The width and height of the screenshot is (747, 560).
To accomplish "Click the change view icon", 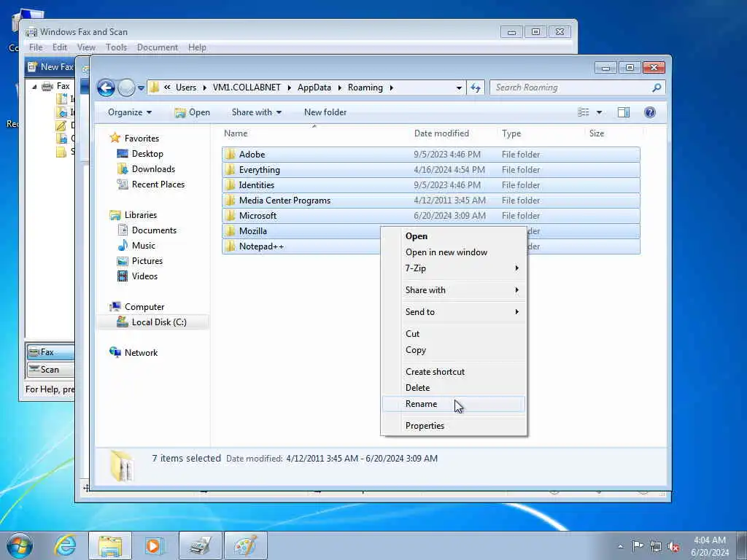I will [583, 112].
